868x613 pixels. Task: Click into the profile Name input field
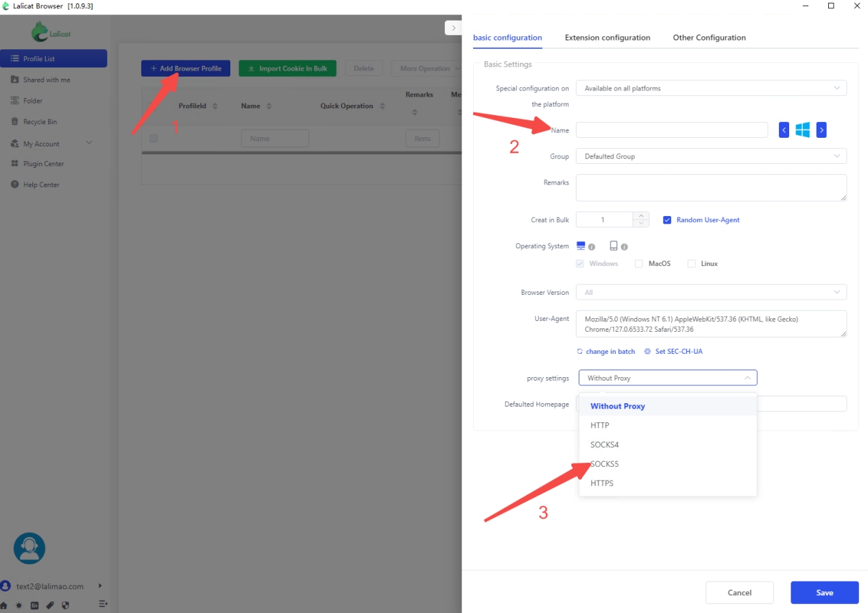[671, 130]
